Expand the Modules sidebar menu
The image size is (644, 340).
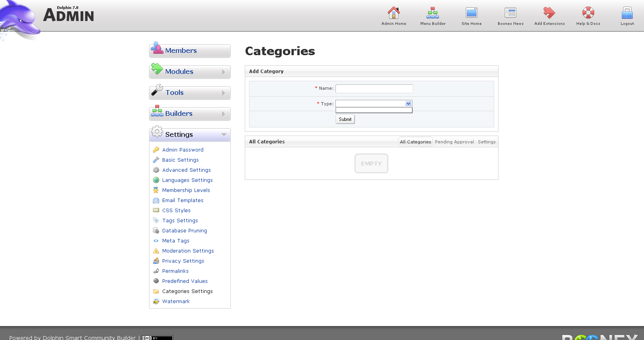coord(190,72)
